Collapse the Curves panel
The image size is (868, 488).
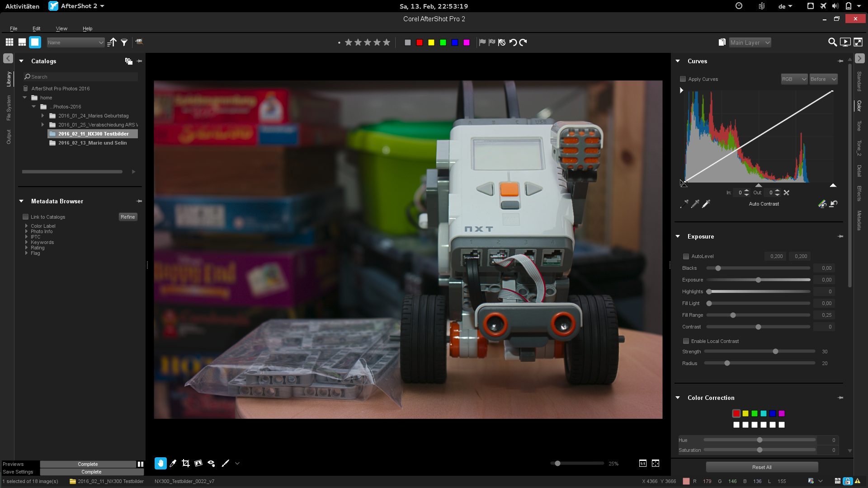678,61
